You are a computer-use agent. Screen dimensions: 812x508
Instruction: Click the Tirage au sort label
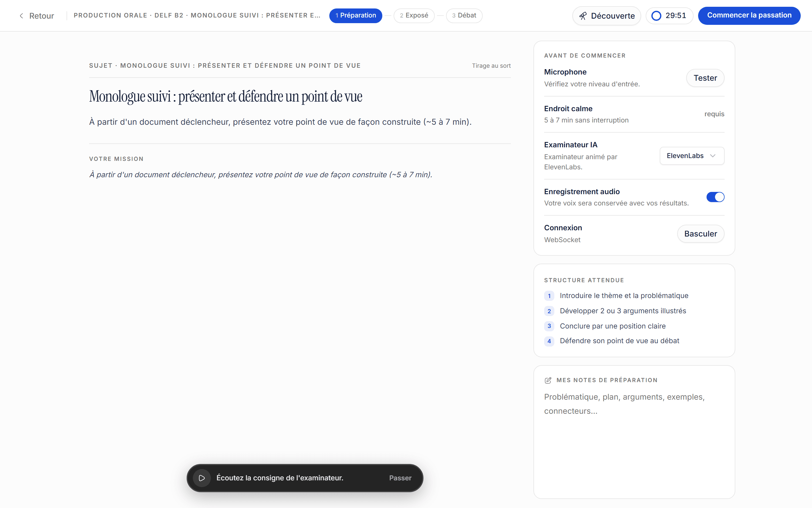pyautogui.click(x=491, y=65)
